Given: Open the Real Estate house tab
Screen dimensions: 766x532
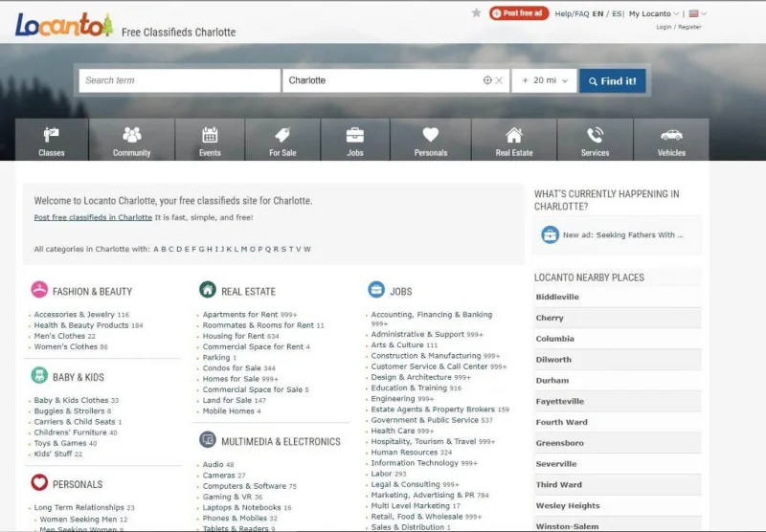Looking at the screenshot, I should click(514, 140).
